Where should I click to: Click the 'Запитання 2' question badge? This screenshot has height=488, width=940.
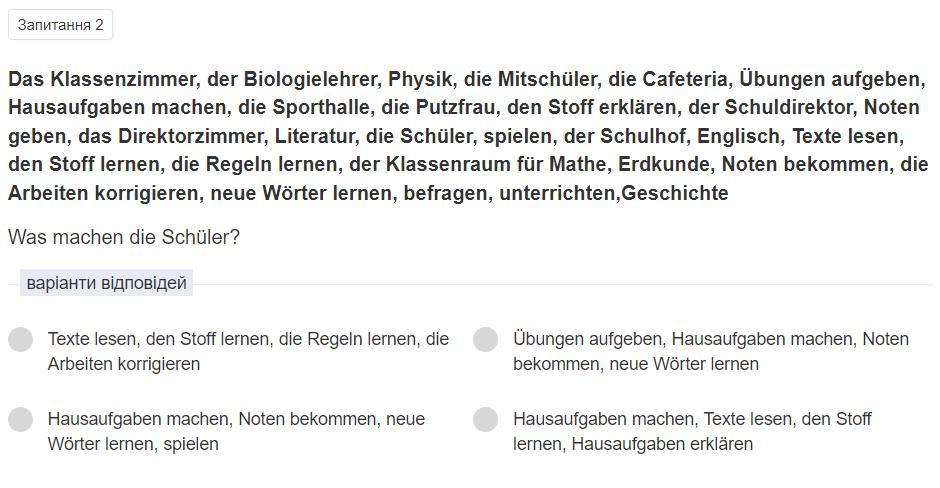click(x=61, y=25)
